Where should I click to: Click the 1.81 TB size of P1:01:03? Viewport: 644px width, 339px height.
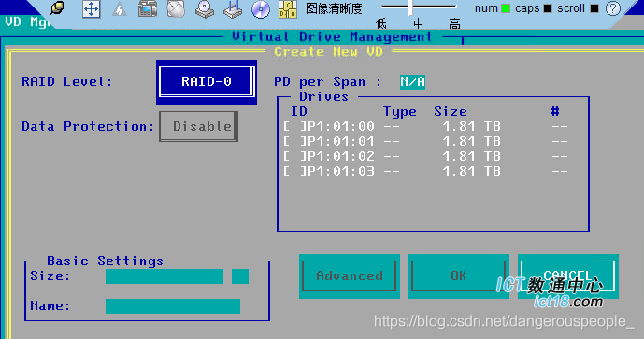point(471,171)
